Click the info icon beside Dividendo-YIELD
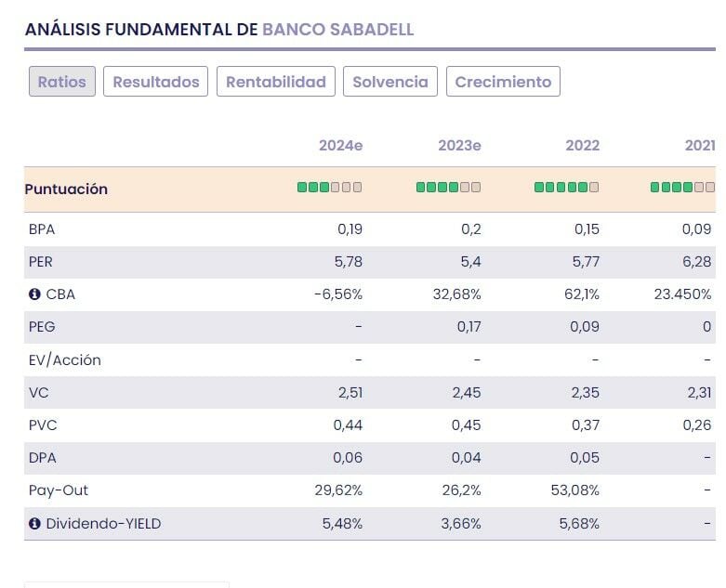This screenshot has width=726, height=588. pyautogui.click(x=35, y=524)
